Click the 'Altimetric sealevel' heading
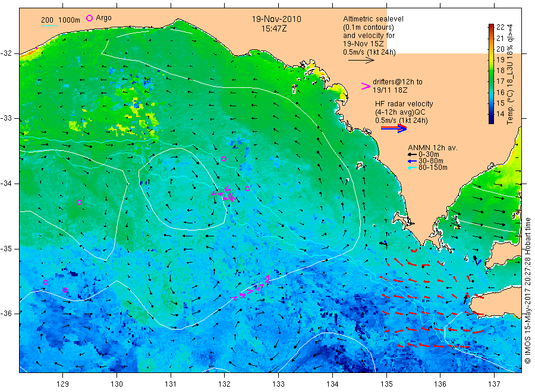 pos(373,19)
